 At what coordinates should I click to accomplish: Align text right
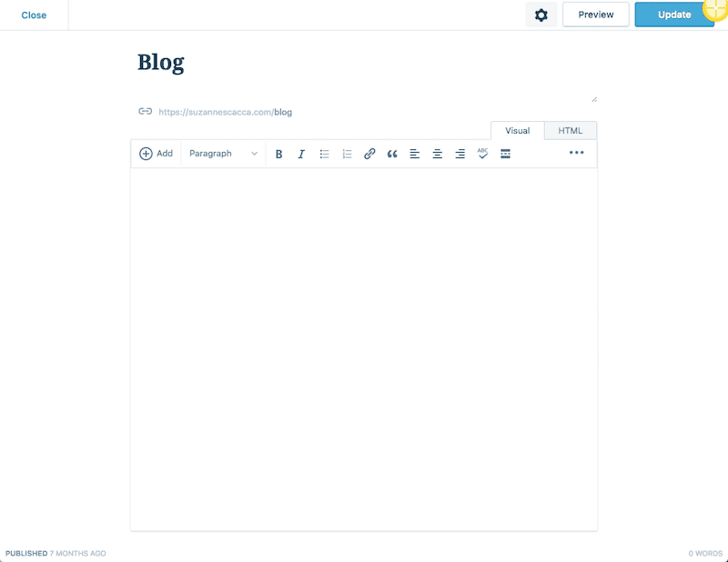point(460,154)
